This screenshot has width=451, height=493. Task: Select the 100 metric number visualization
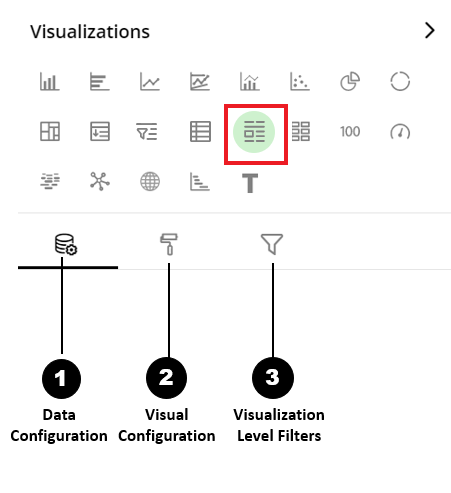tap(350, 132)
